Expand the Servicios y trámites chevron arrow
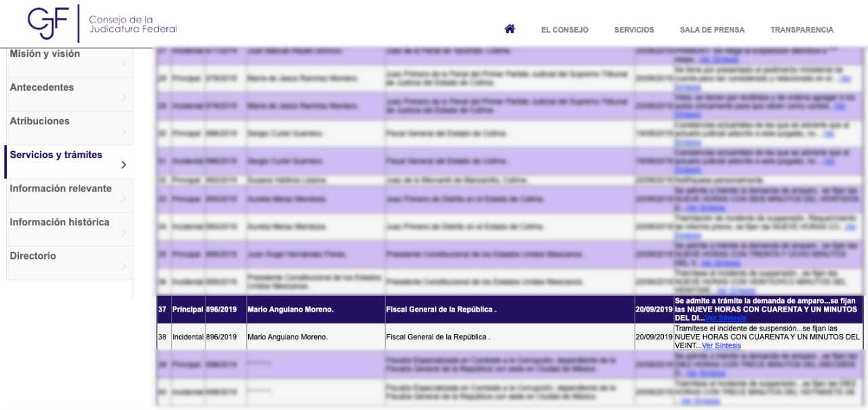 pos(123,165)
